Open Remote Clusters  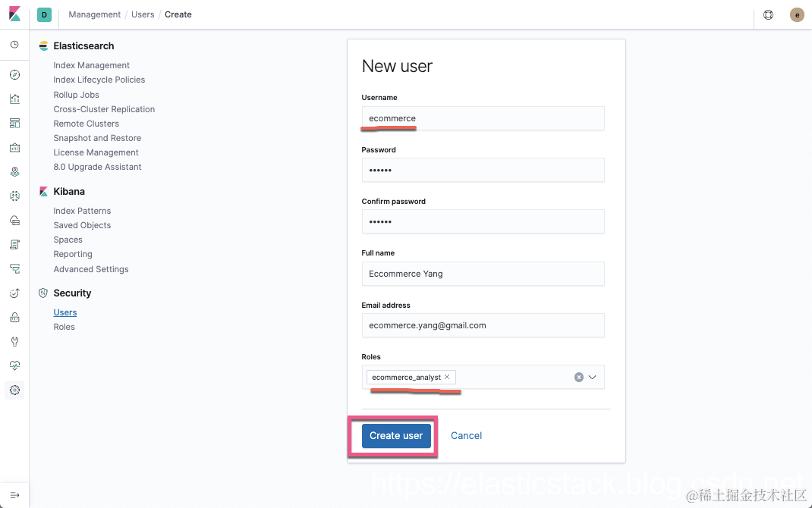[x=86, y=124]
